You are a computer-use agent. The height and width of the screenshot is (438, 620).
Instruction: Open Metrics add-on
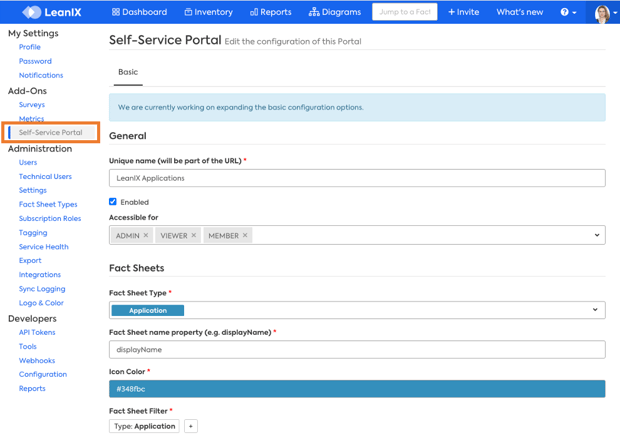pyautogui.click(x=32, y=119)
